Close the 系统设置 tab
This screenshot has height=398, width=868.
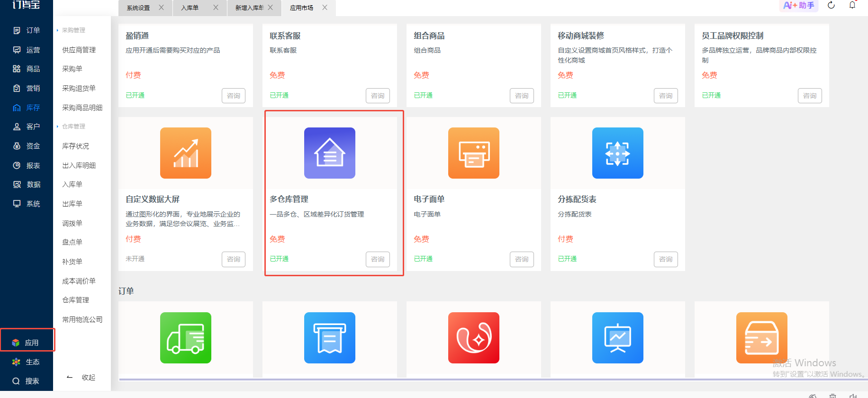[x=162, y=8]
